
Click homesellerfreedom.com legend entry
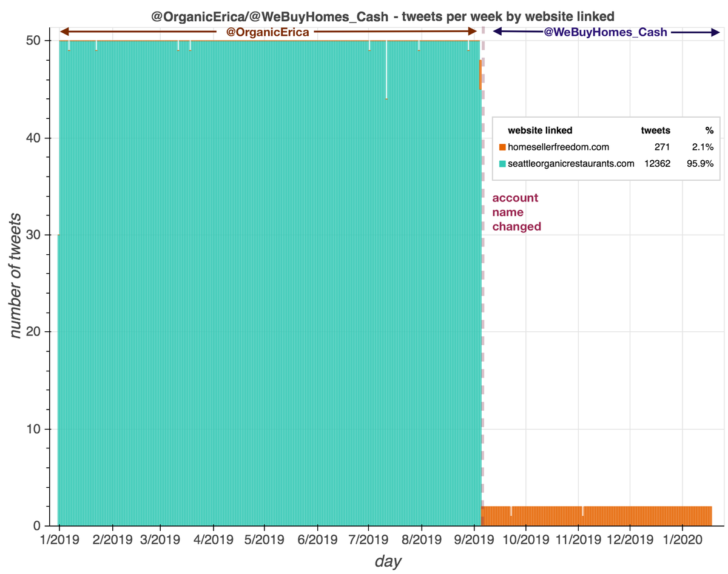(x=558, y=147)
